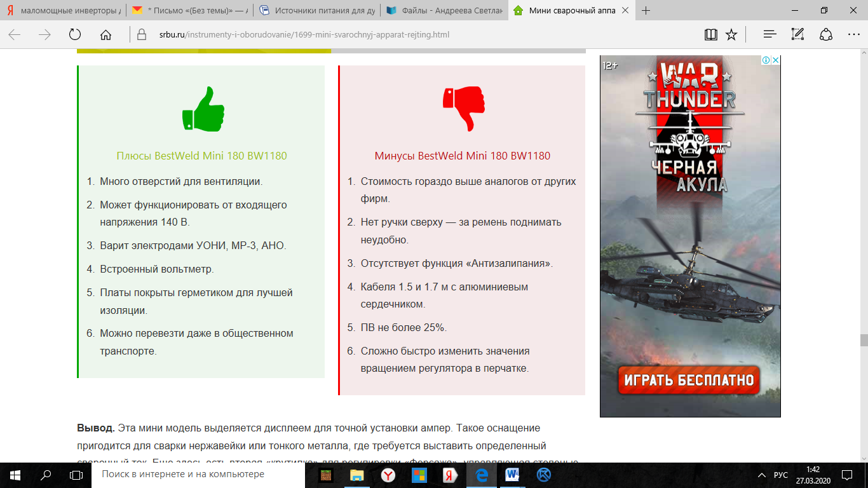Click the taskbar search magnifier icon

pyautogui.click(x=46, y=475)
